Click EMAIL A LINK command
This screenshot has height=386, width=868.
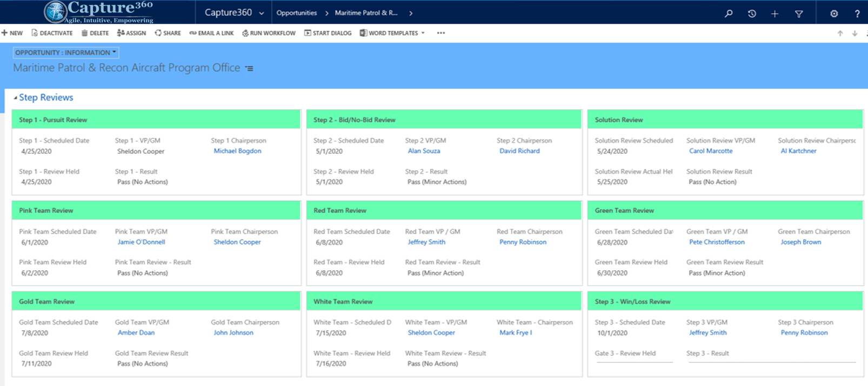211,33
